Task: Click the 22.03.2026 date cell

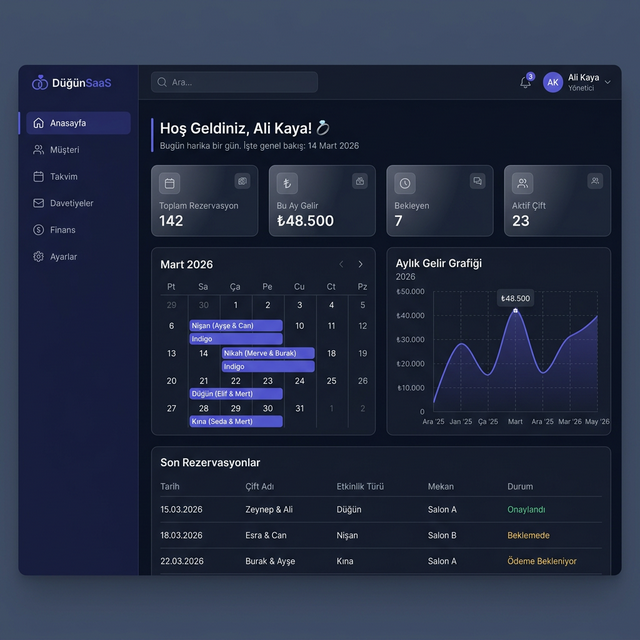Action: coord(182,561)
